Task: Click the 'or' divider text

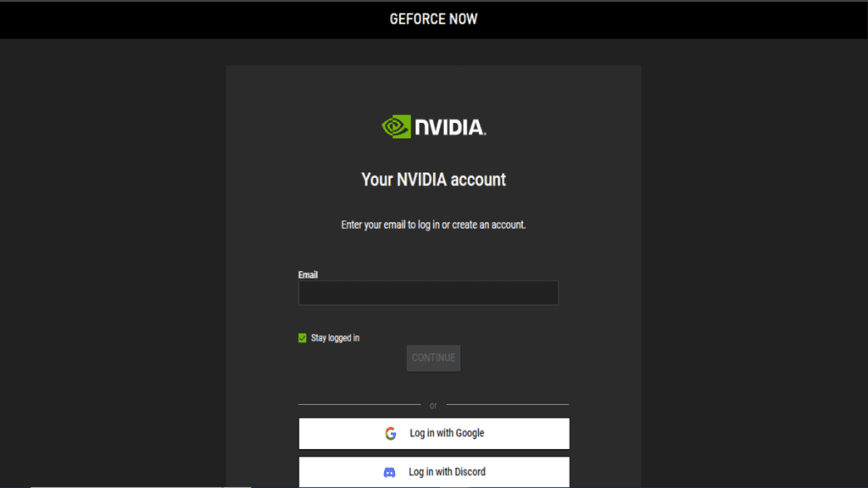Action: pyautogui.click(x=433, y=405)
